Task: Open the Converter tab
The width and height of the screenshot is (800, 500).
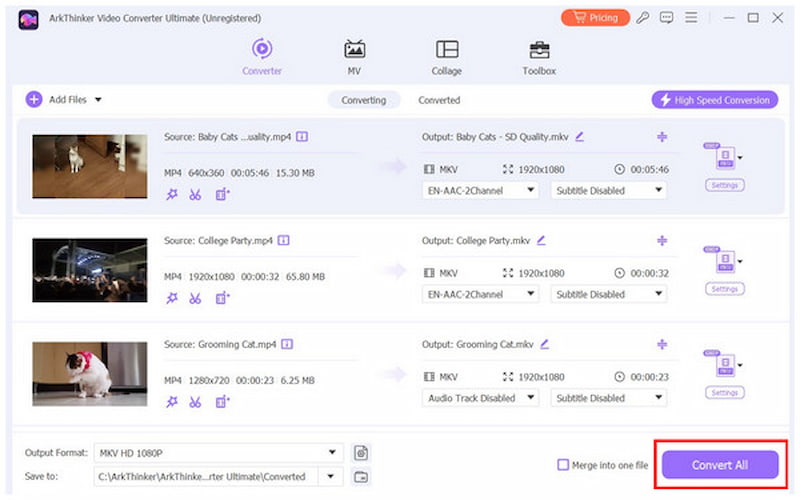Action: 262,57
